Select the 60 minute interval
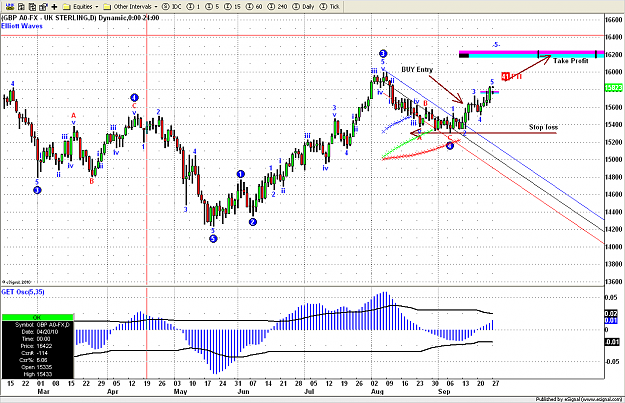 click(x=254, y=6)
